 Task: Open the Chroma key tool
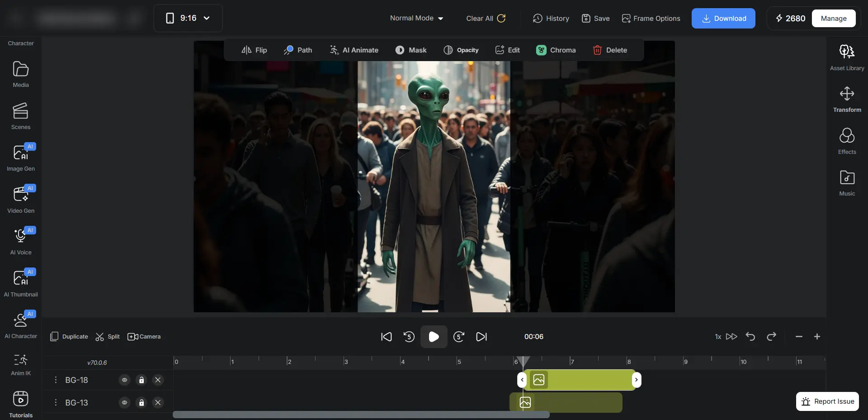[556, 50]
